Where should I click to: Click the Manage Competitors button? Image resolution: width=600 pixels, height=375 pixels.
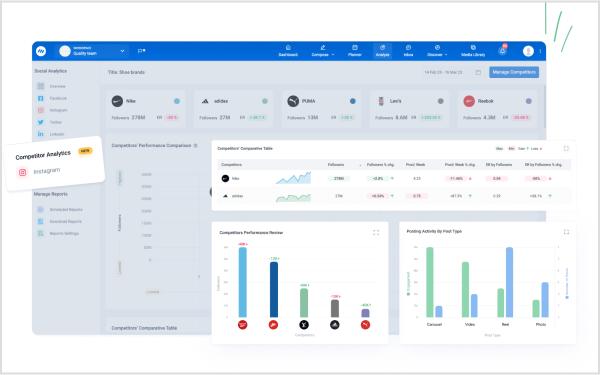[x=514, y=72]
